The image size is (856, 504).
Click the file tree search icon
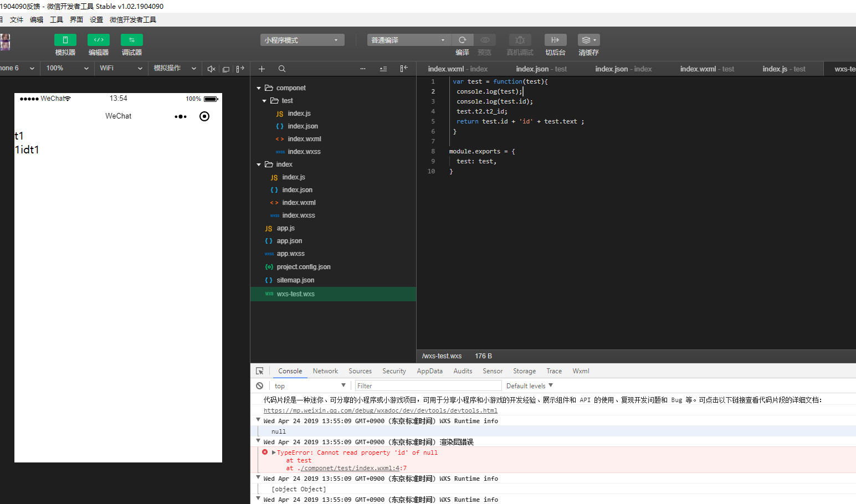pyautogui.click(x=282, y=69)
